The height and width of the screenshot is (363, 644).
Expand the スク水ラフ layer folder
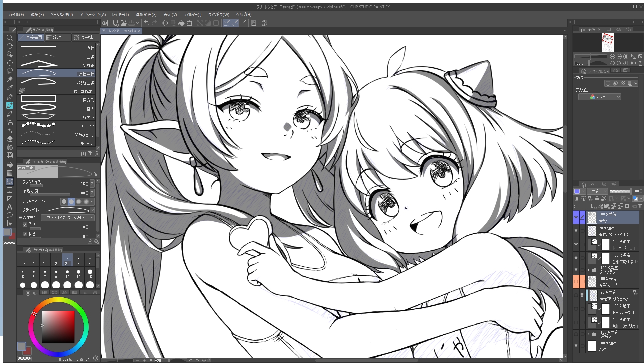pyautogui.click(x=588, y=270)
